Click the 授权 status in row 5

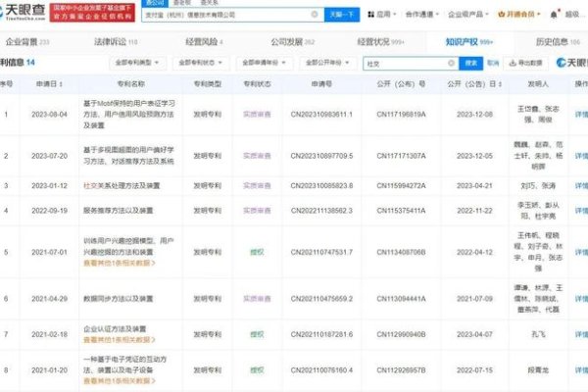tap(257, 252)
